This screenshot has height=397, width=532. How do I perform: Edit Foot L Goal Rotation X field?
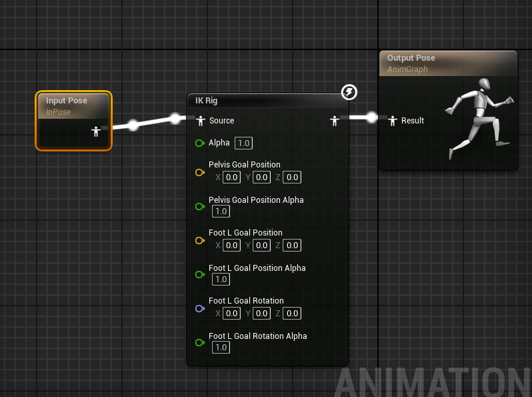click(232, 313)
